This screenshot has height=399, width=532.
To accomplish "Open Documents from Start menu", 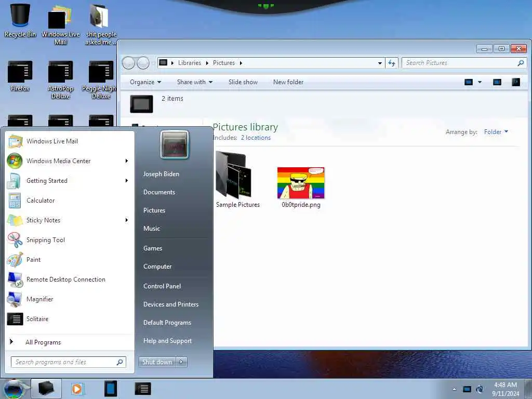I will (159, 192).
